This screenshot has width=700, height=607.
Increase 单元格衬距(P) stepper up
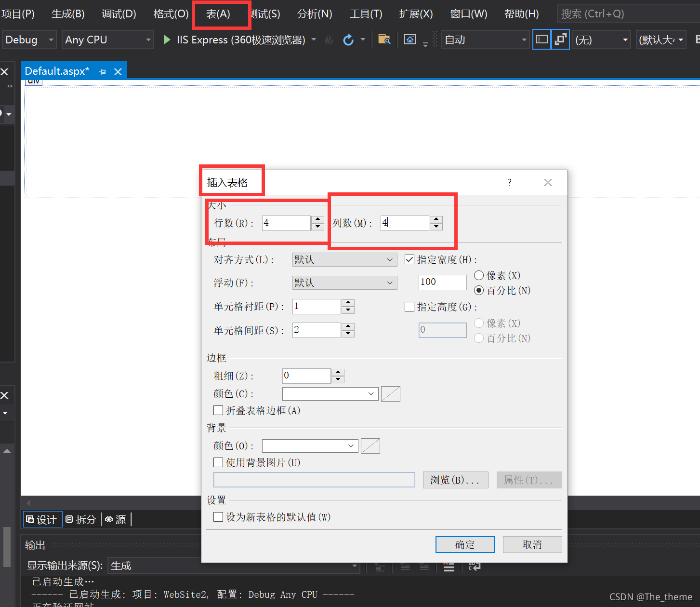coord(348,303)
